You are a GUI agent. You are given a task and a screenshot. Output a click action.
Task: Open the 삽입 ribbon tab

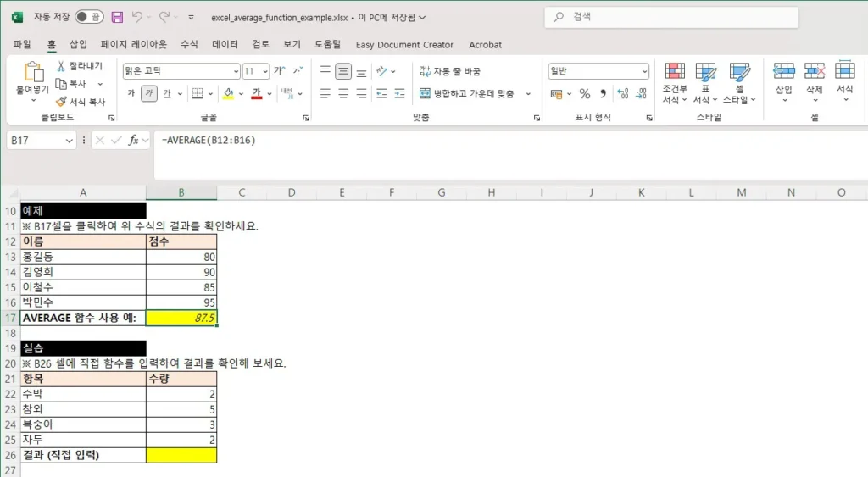click(78, 44)
